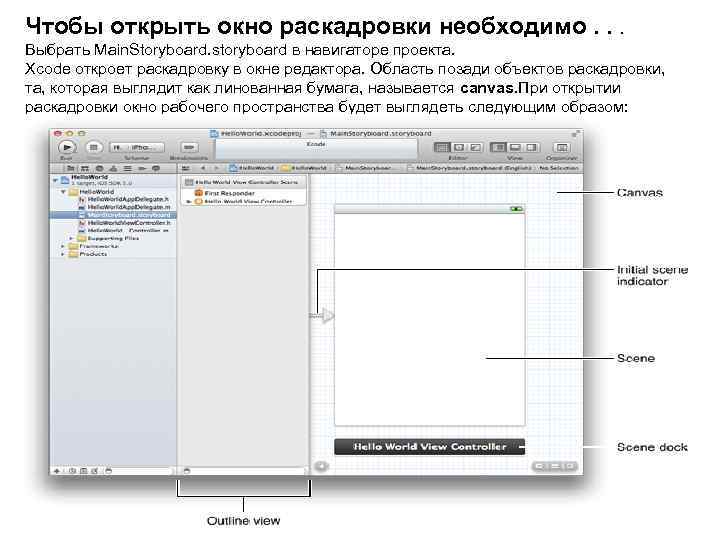Expand the Supporting Files folder
720x540 pixels.
[x=72, y=238]
